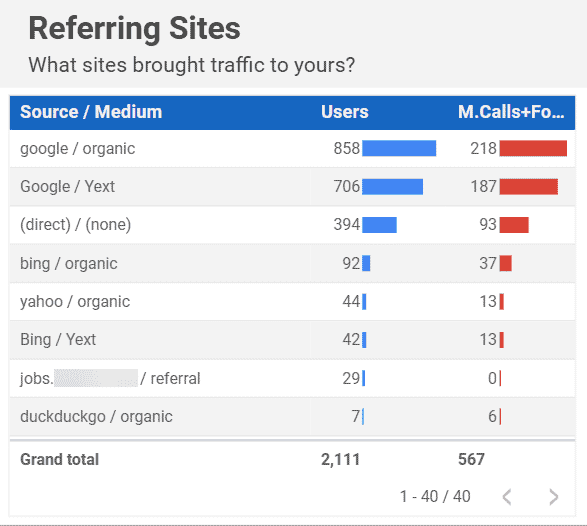Select the Google / Yext row
This screenshot has height=526, width=587.
tap(292, 186)
